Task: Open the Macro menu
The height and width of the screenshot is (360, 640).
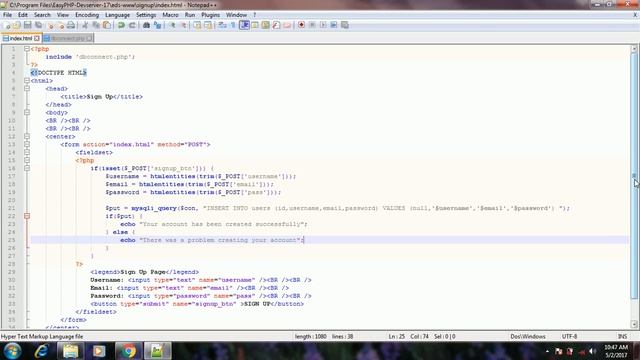Action: [x=170, y=15]
